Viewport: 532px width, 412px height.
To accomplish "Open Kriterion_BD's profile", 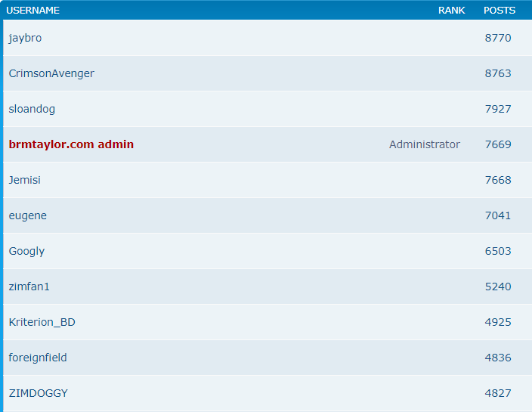I will tap(42, 322).
